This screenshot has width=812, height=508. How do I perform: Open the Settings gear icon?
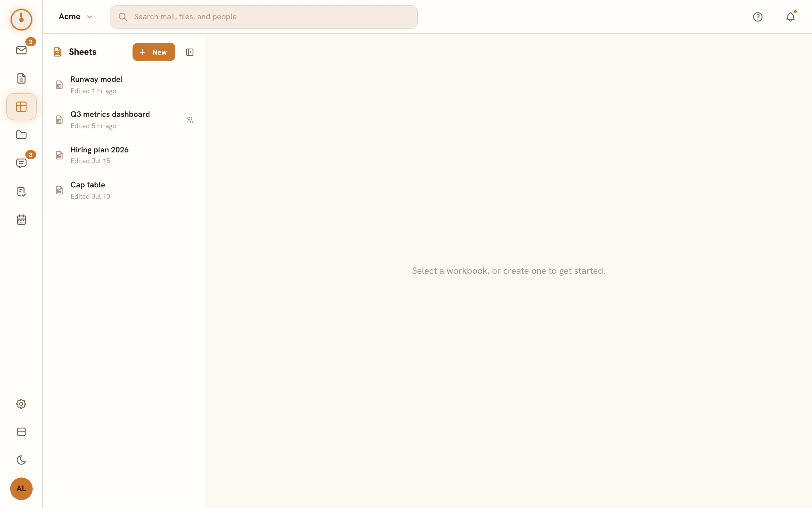click(x=21, y=404)
